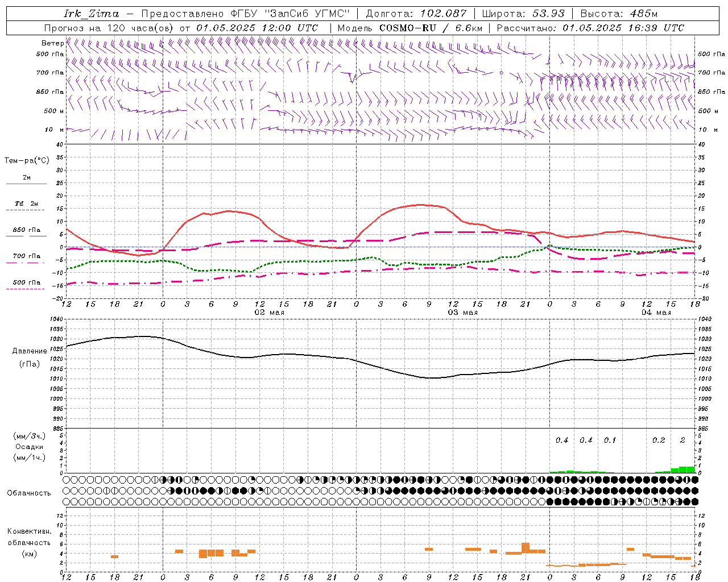Click the Td 2м legend entry

tap(27, 203)
